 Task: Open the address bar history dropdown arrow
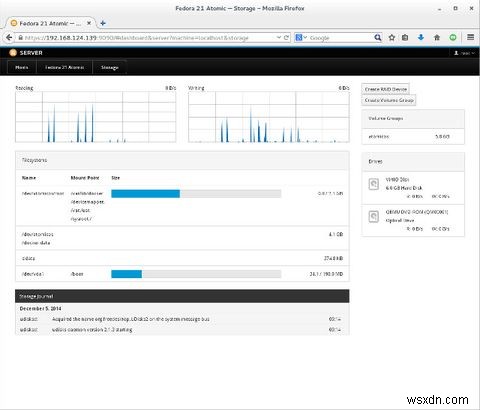[279, 38]
